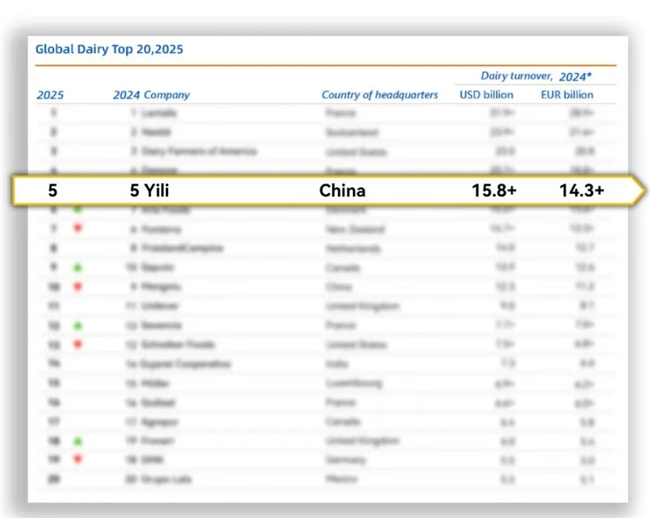Click the "EUR billion" column header
Screen dimensions: 650x518
point(566,95)
